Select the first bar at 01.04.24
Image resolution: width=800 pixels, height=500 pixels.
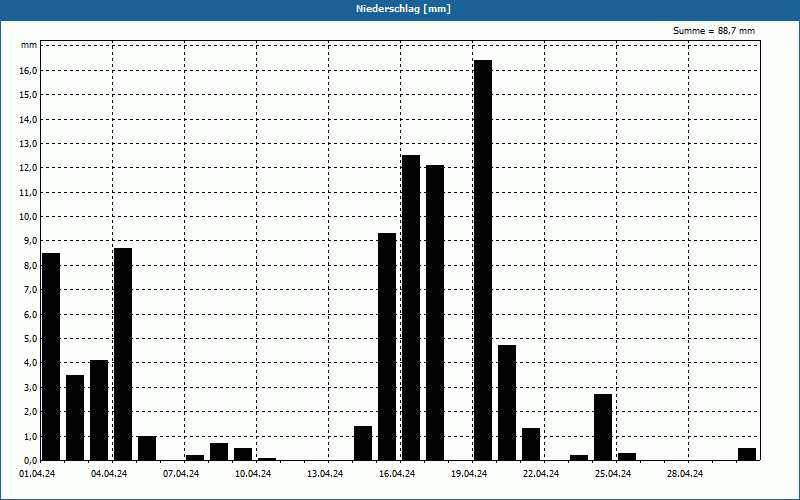(51, 357)
